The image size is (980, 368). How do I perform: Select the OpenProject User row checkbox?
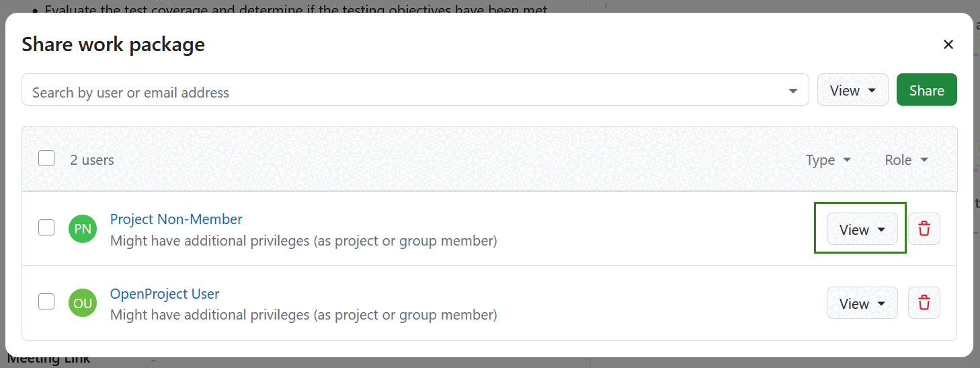46,301
